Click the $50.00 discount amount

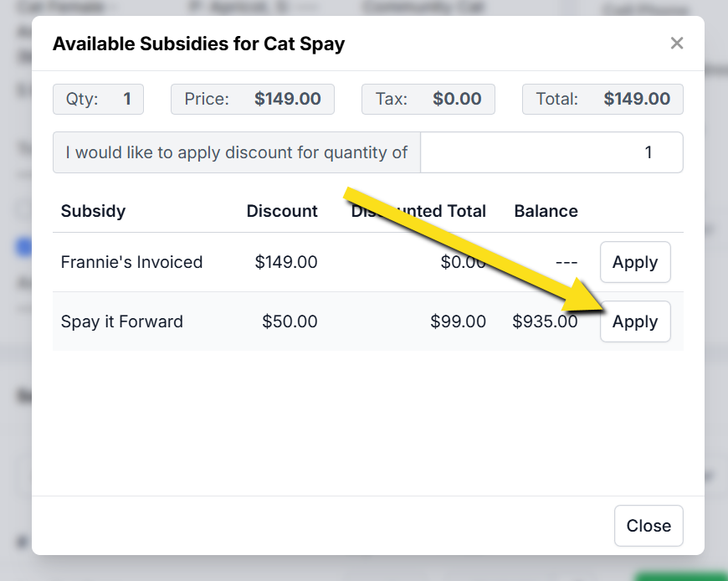coord(290,321)
